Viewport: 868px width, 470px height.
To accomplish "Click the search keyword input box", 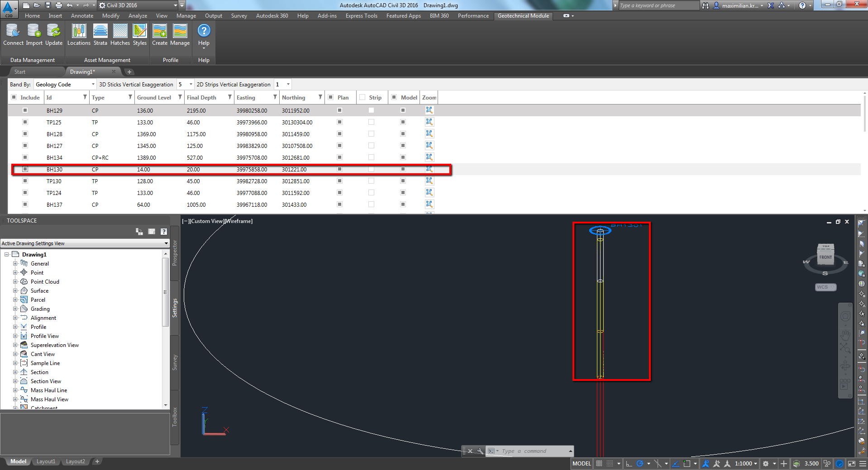I will [658, 5].
